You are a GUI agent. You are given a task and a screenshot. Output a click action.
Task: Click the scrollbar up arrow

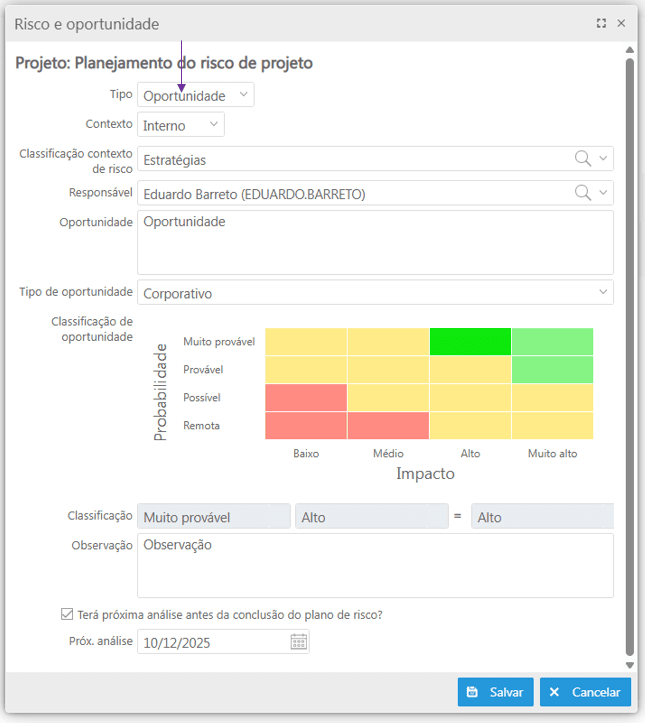[x=629, y=50]
